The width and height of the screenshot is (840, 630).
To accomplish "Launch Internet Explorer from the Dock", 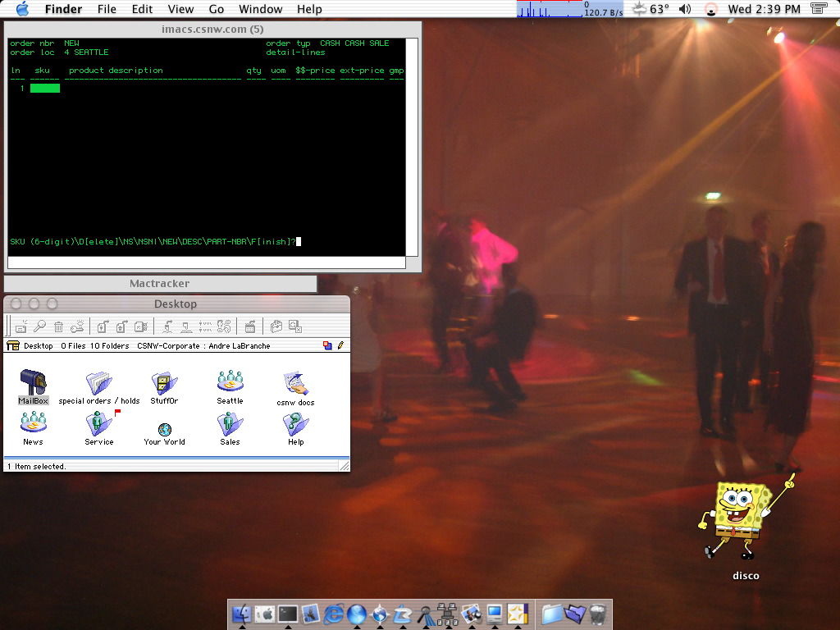I will [334, 614].
